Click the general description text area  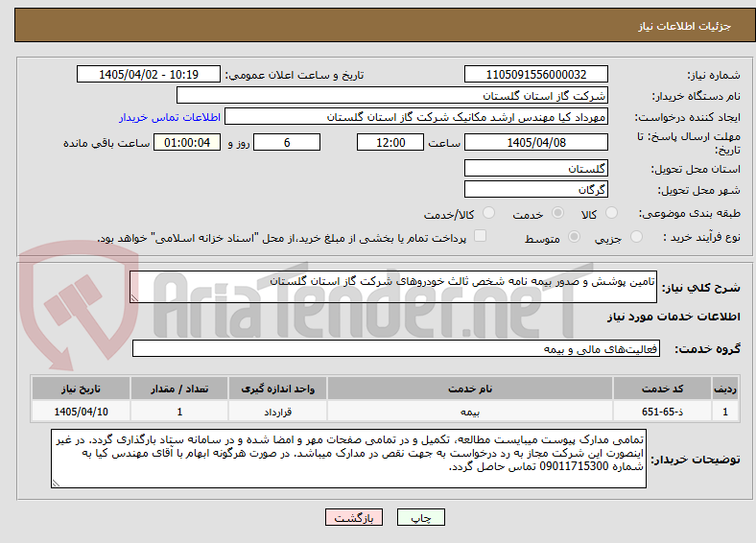coord(393,287)
